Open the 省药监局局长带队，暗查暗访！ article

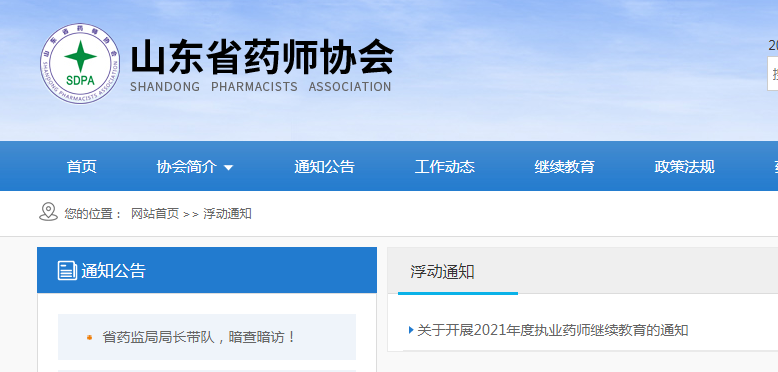coord(199,337)
